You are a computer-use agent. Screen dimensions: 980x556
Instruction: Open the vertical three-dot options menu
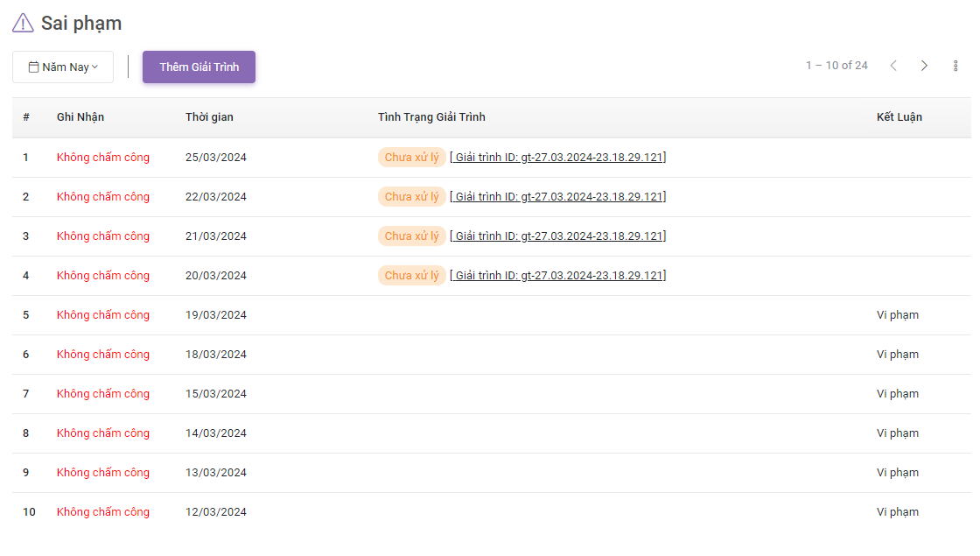pos(955,66)
